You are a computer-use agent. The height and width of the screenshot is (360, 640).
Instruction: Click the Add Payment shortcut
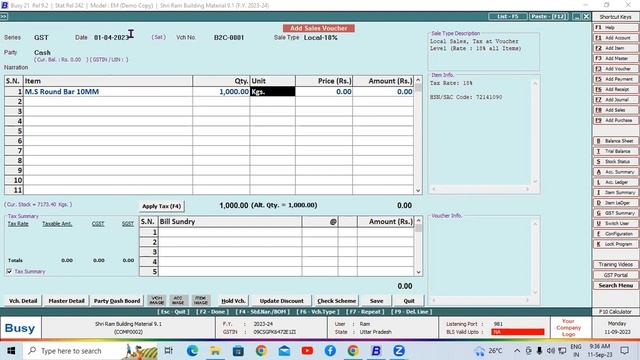point(616,79)
